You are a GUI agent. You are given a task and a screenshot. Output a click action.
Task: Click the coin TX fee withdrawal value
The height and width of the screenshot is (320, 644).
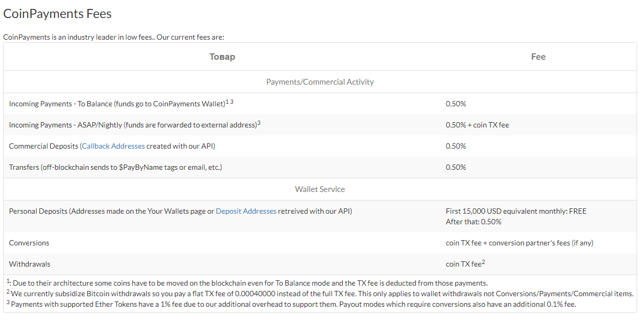466,263
